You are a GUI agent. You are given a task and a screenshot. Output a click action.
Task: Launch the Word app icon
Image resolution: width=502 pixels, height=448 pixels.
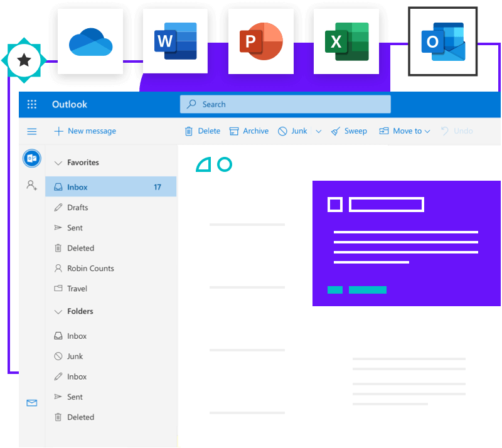click(x=176, y=42)
